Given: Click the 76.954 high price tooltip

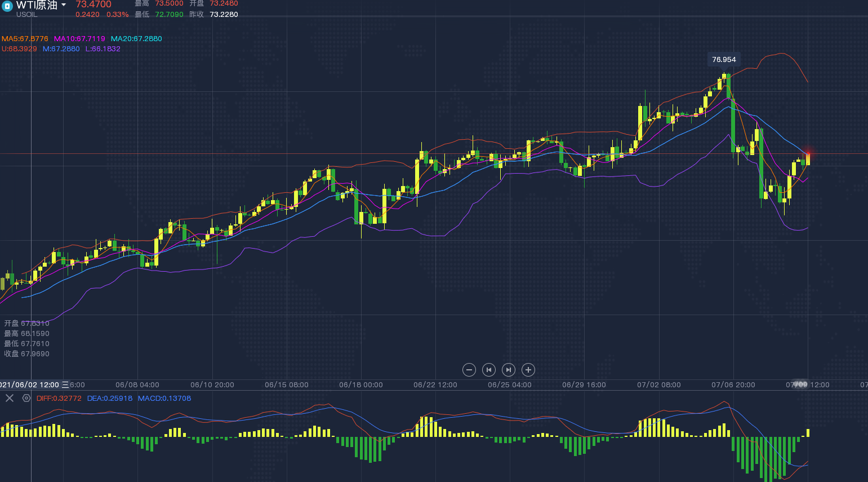Looking at the screenshot, I should [x=724, y=60].
